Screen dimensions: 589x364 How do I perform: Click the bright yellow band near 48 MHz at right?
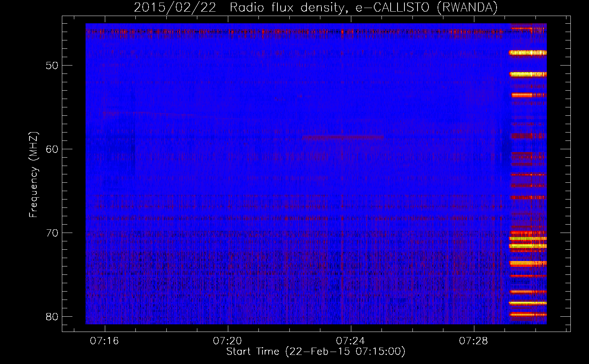click(x=528, y=53)
